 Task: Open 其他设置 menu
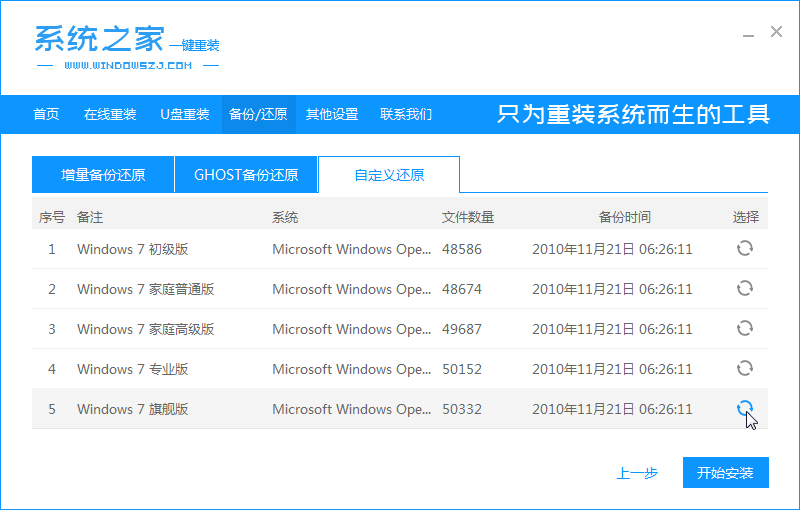point(332,114)
